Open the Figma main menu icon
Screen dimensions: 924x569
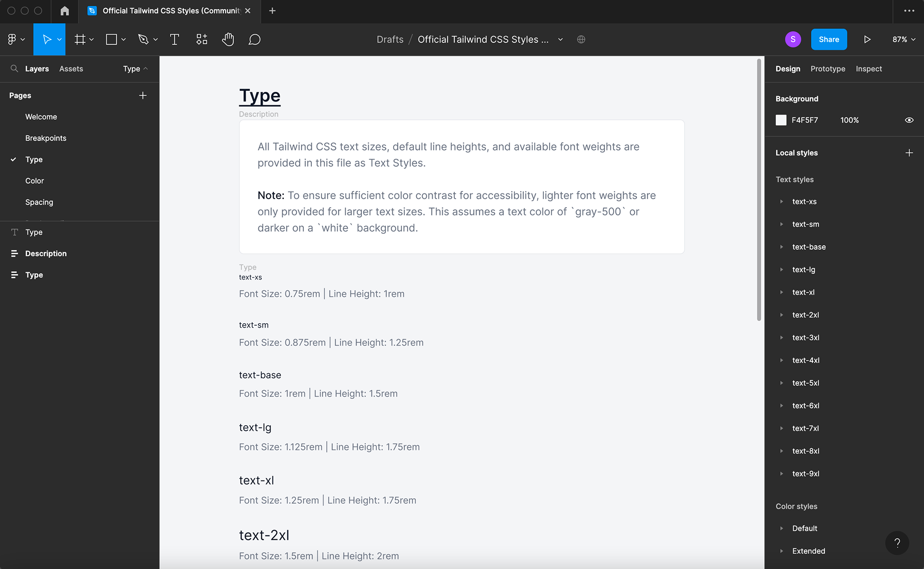tap(12, 39)
